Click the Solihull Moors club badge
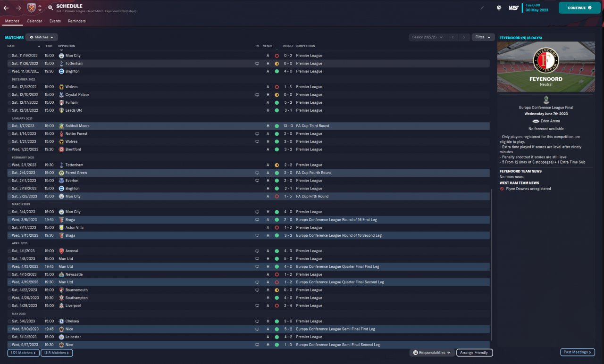 [x=61, y=126]
